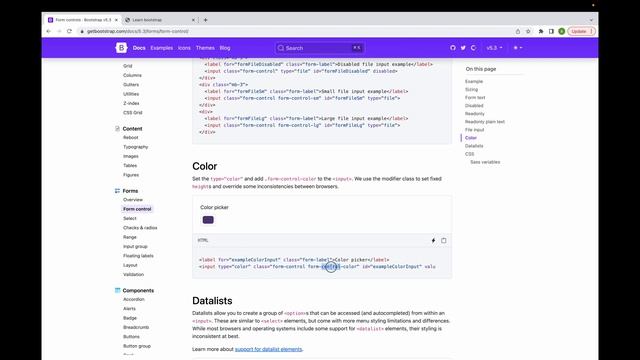Open the Typography sidebar link
The height and width of the screenshot is (360, 640).
click(136, 147)
